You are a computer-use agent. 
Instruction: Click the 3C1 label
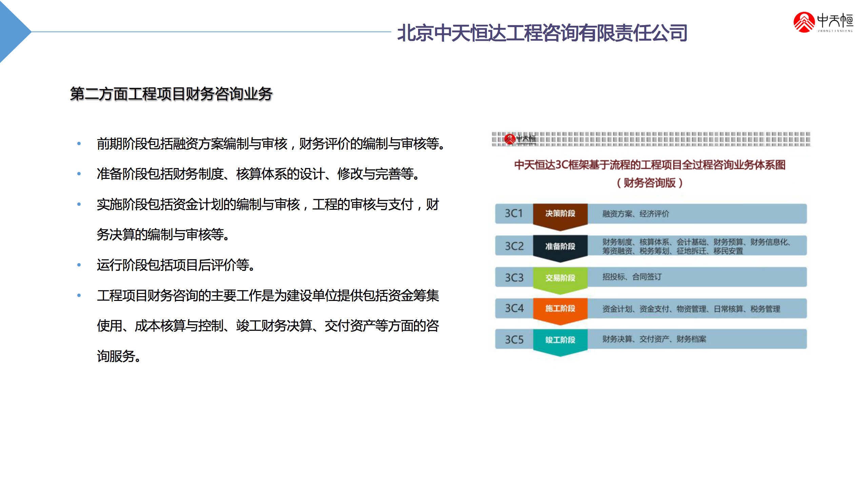pyautogui.click(x=514, y=213)
